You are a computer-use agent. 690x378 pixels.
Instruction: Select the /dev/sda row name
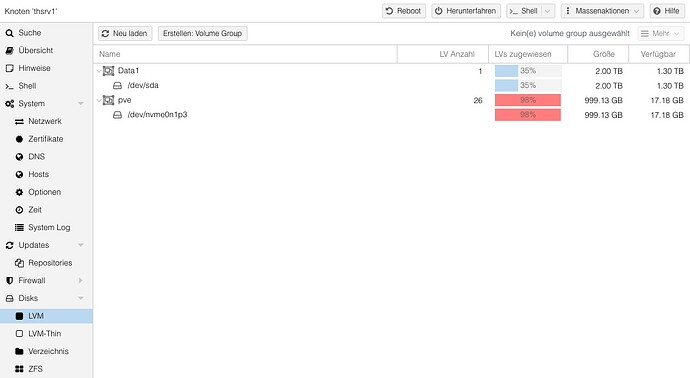tap(143, 85)
